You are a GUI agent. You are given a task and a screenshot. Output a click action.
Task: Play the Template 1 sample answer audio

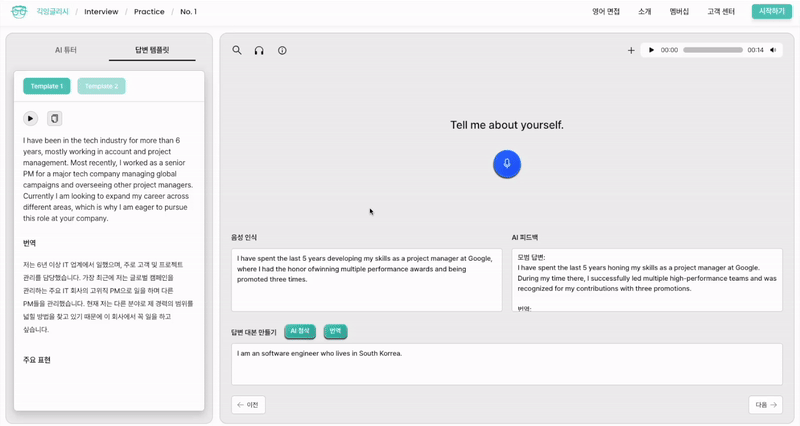tap(31, 118)
